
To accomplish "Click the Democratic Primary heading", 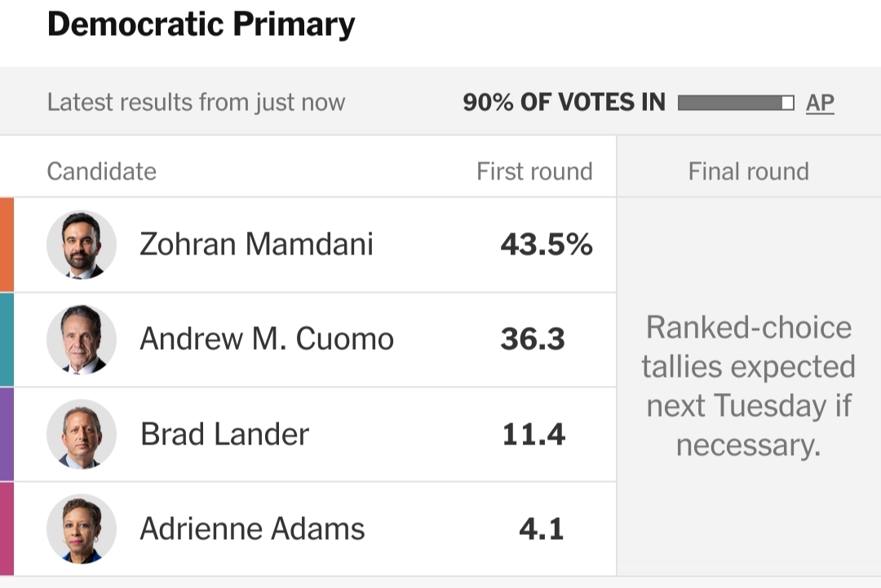I will [x=201, y=24].
